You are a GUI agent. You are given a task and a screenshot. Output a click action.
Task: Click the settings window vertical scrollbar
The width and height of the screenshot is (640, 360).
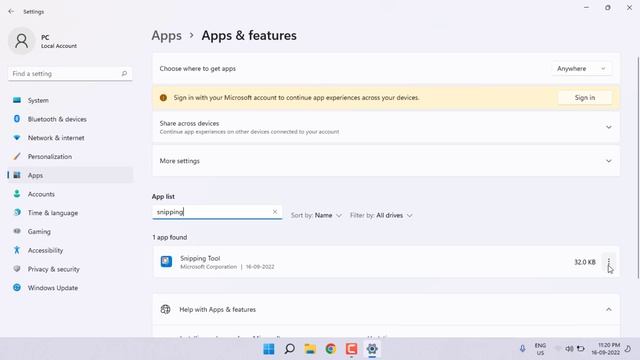[x=638, y=167]
